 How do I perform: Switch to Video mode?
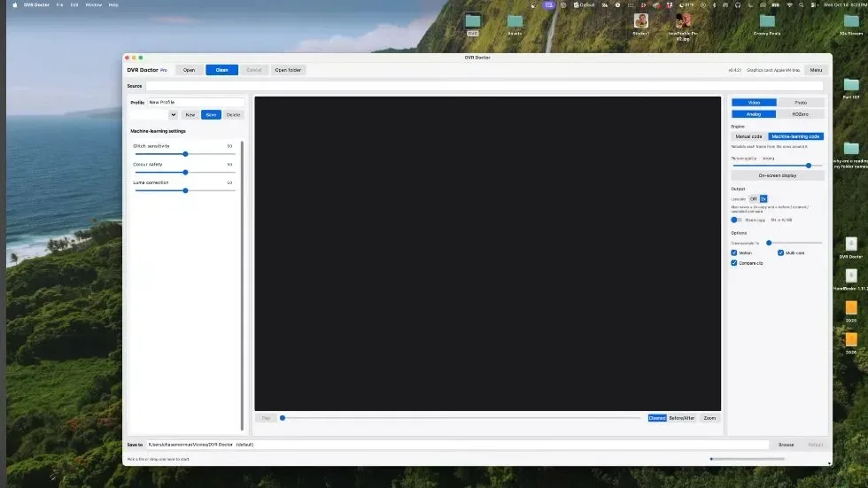coord(754,103)
